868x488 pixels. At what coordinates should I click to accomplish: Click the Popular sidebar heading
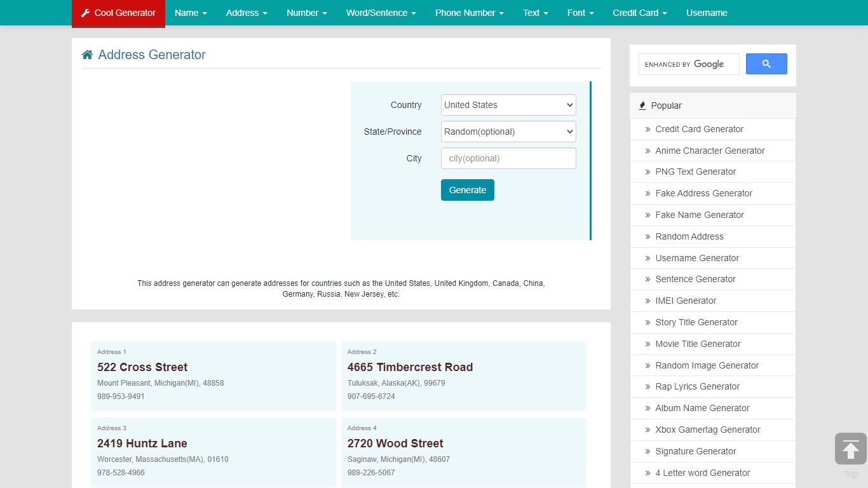point(666,105)
